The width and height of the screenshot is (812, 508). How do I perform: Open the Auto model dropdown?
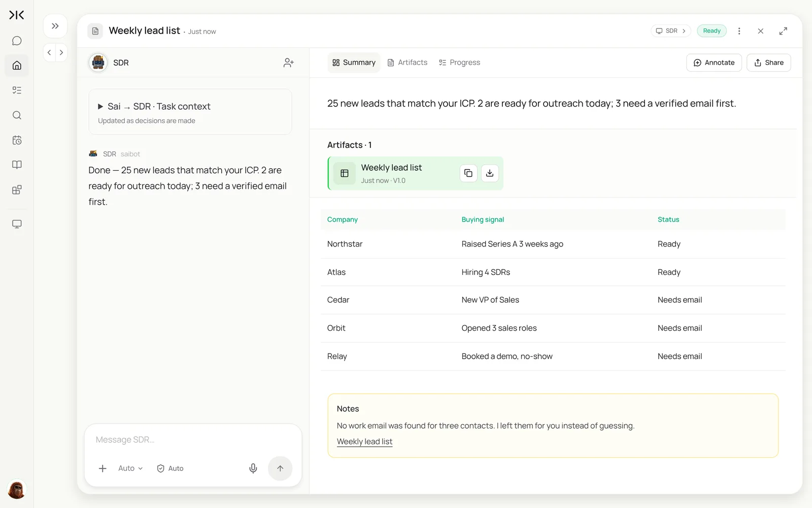[130, 468]
